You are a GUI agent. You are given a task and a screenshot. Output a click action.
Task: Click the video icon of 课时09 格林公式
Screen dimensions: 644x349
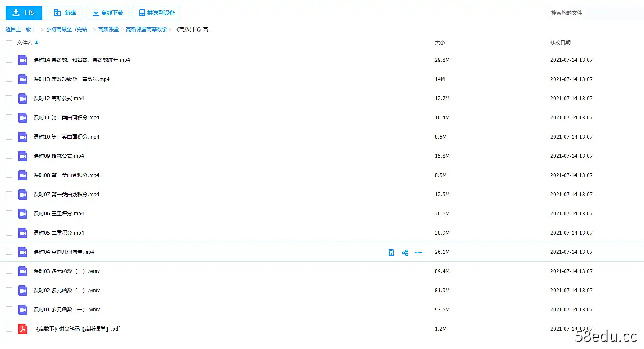[23, 156]
